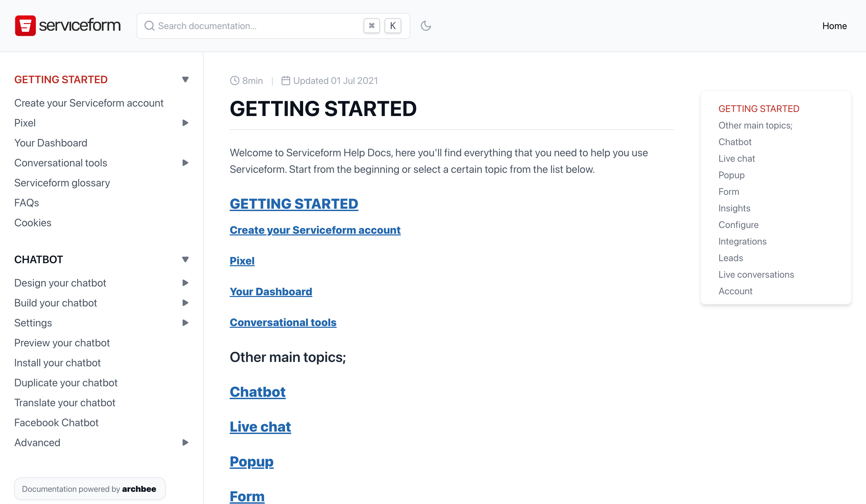This screenshot has width=866, height=504.
Task: Click the clock reading-time icon
Action: pyautogui.click(x=234, y=81)
